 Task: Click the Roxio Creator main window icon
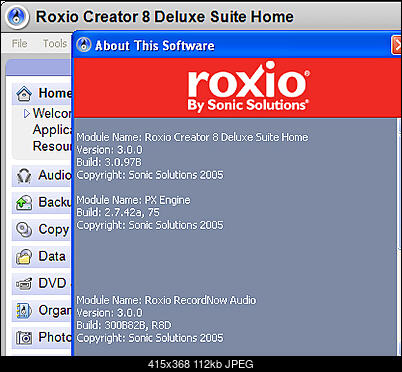point(17,16)
